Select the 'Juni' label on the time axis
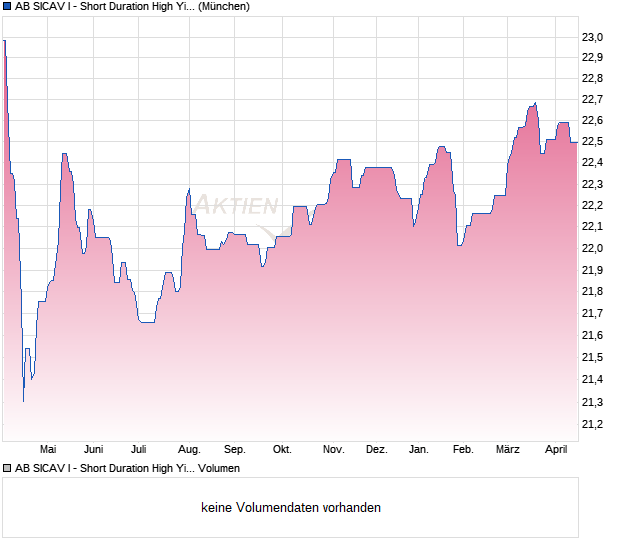Image resolution: width=620 pixels, height=546 pixels. pyautogui.click(x=94, y=449)
